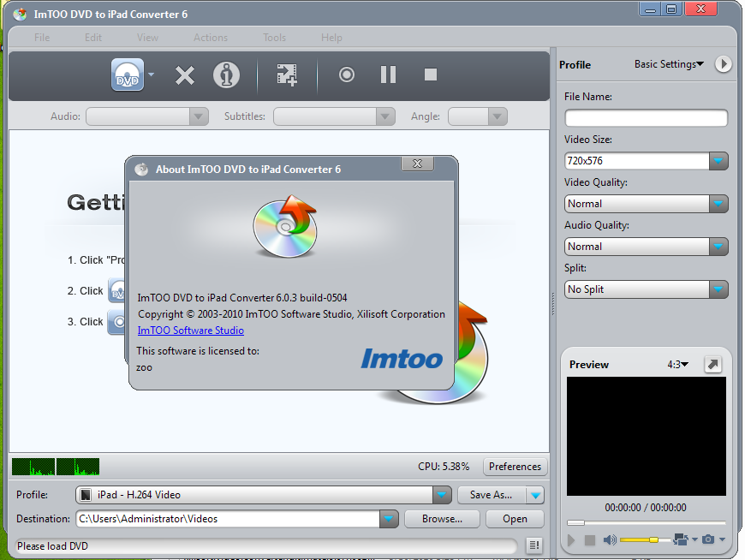Viewport: 745px width, 560px height.
Task: Minimize the main window
Action: pyautogui.click(x=650, y=9)
